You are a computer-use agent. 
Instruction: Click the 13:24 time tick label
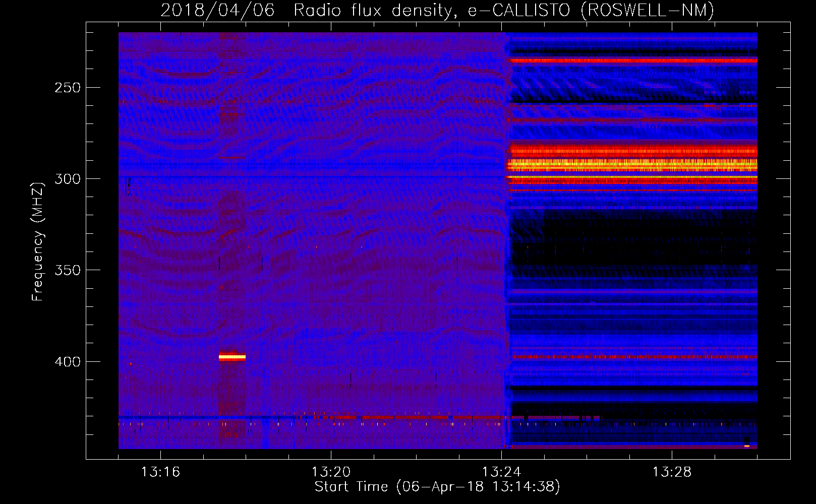501,472
